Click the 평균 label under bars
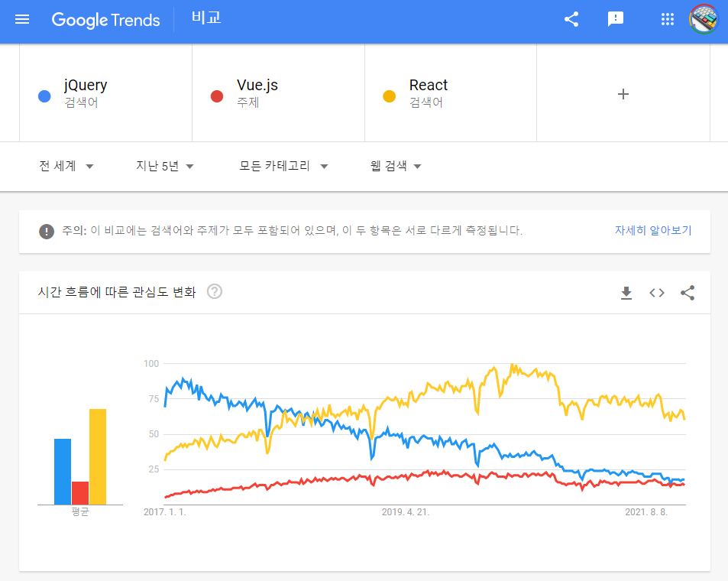728x581 pixels. [80, 511]
